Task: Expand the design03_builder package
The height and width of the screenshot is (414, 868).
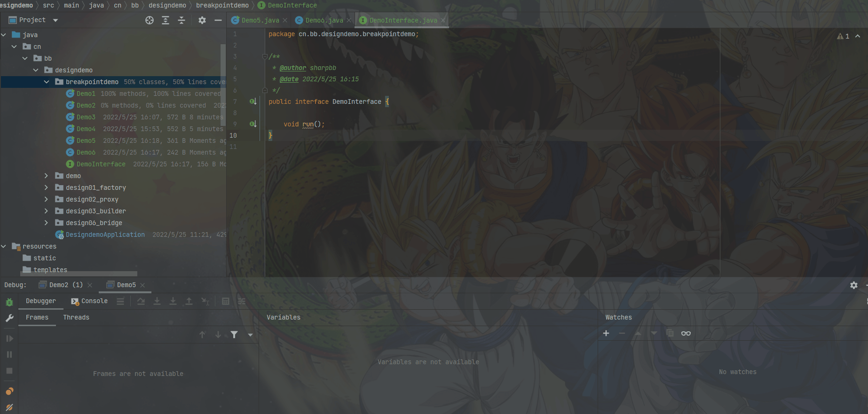Action: 46,211
